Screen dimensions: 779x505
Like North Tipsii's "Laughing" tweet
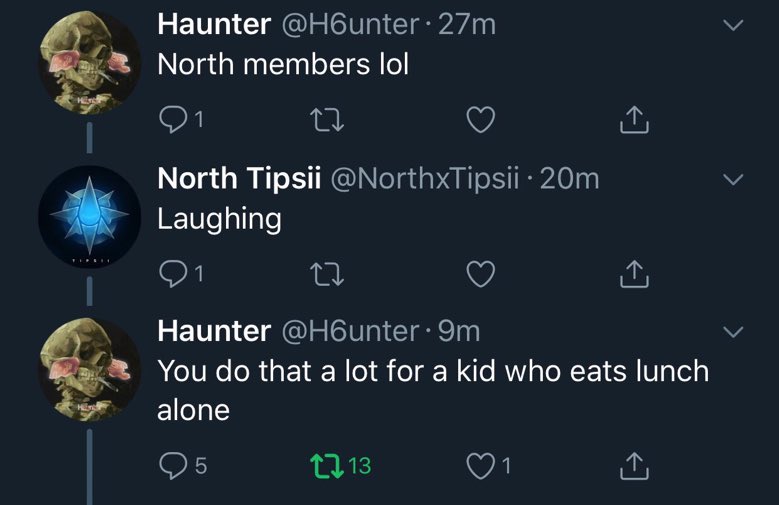[480, 274]
